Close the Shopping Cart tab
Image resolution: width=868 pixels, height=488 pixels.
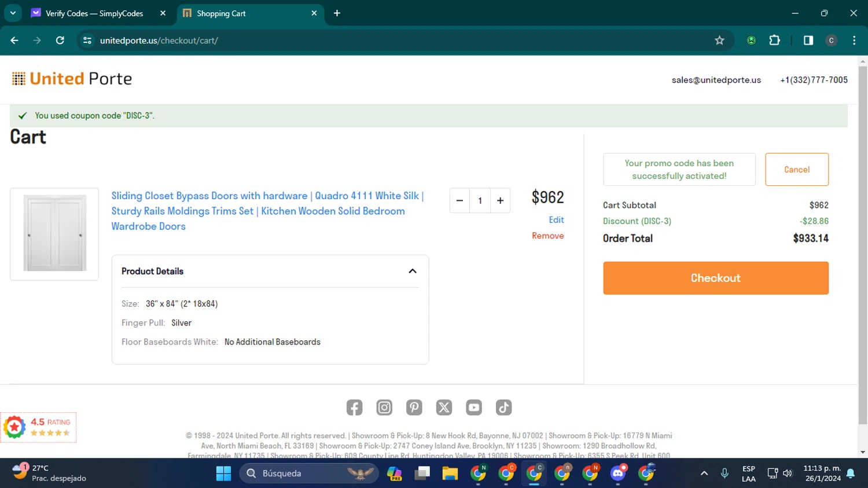[314, 13]
